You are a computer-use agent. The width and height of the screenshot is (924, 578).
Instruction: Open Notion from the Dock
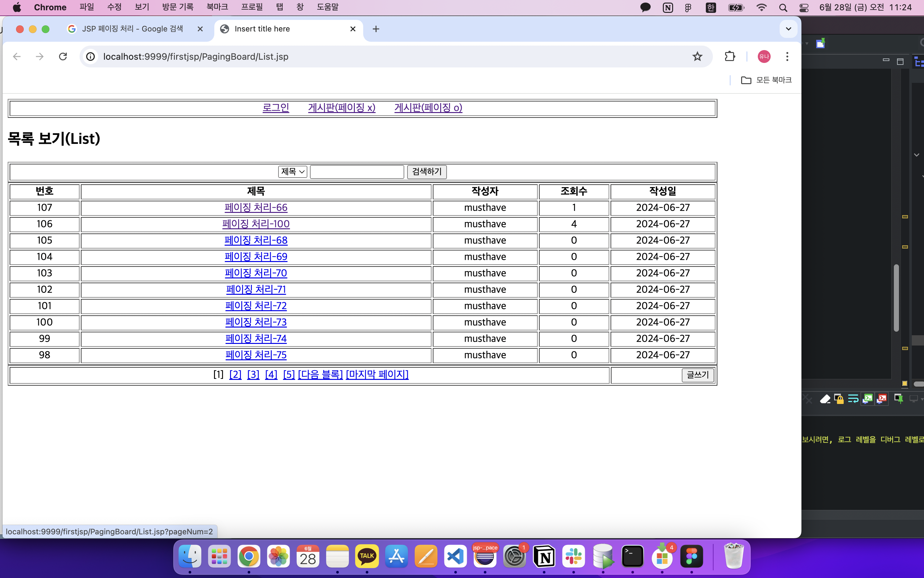544,556
